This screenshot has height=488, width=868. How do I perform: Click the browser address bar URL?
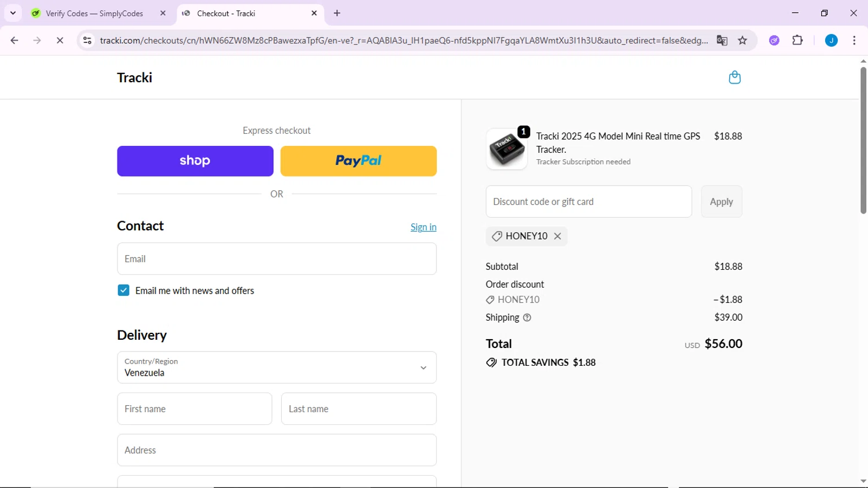point(403,41)
